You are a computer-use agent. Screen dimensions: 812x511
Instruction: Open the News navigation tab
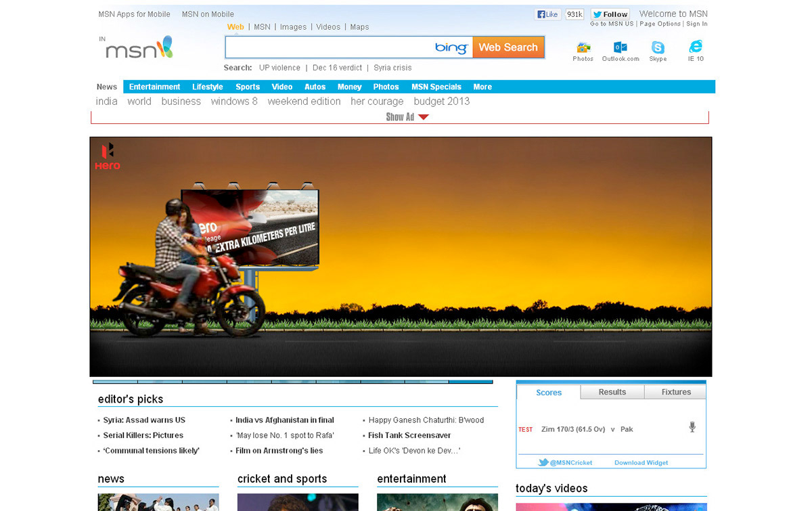click(x=107, y=87)
